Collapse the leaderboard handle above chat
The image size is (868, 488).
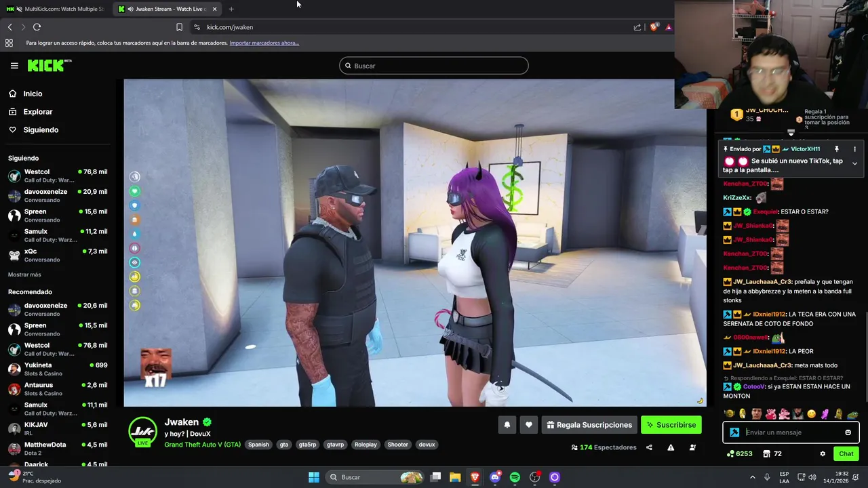[x=791, y=132]
